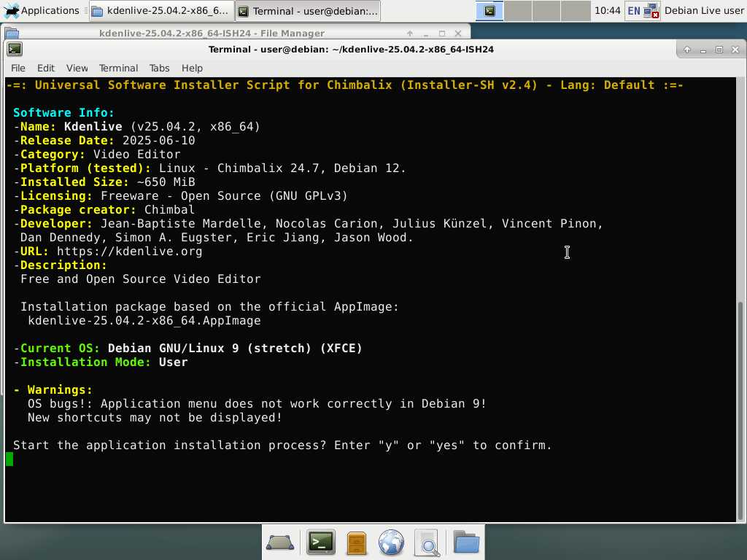
Task: Click the terminal input cursor line
Action: [9, 459]
